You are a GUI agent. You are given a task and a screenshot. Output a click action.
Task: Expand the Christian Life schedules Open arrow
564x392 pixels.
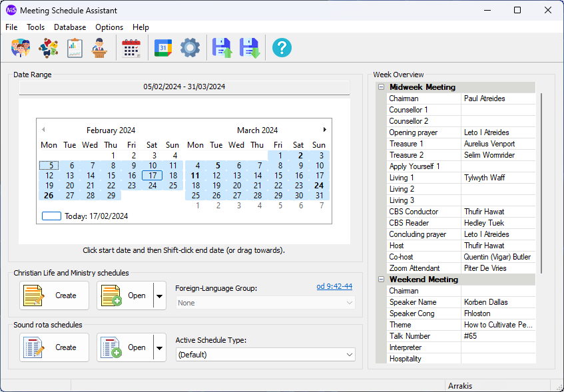point(159,295)
